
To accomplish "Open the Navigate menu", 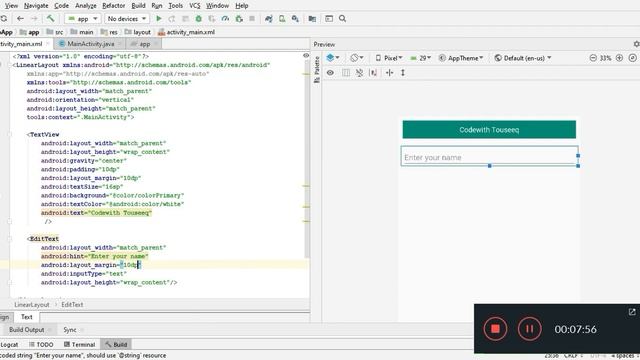I will [x=36, y=6].
